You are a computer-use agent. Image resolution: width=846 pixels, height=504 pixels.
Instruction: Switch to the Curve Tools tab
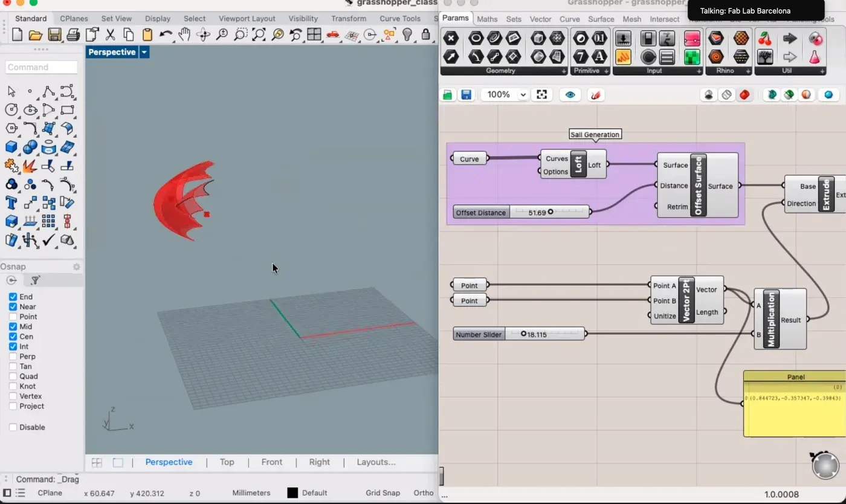(399, 19)
